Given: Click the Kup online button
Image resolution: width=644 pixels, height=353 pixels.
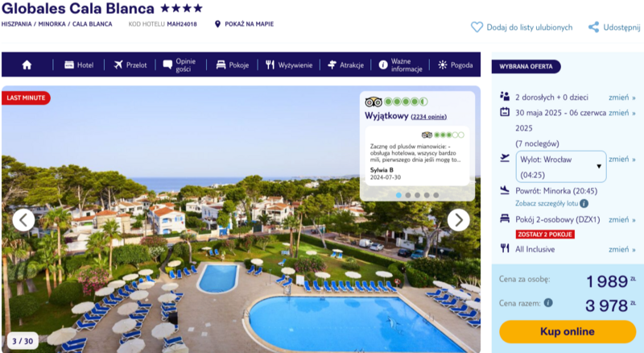Looking at the screenshot, I should pyautogui.click(x=568, y=331).
